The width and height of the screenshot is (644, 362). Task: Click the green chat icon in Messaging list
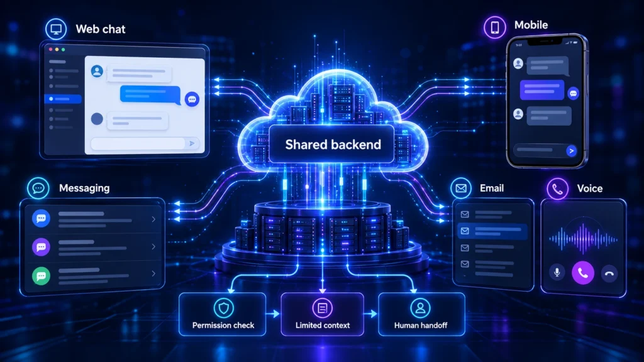[41, 276]
